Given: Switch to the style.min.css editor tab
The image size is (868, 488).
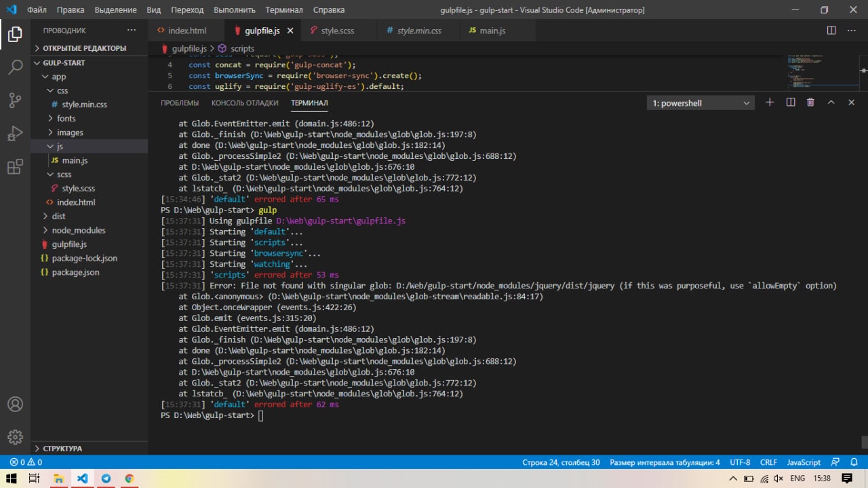Looking at the screenshot, I should (x=418, y=31).
